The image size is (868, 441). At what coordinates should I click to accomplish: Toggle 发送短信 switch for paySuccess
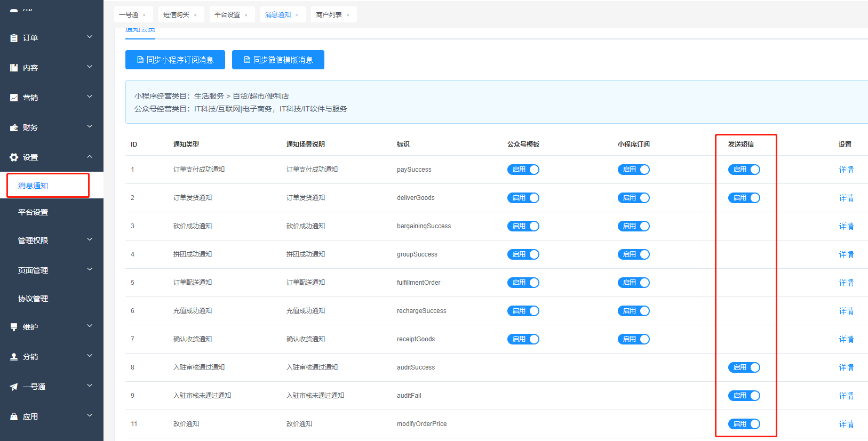744,170
